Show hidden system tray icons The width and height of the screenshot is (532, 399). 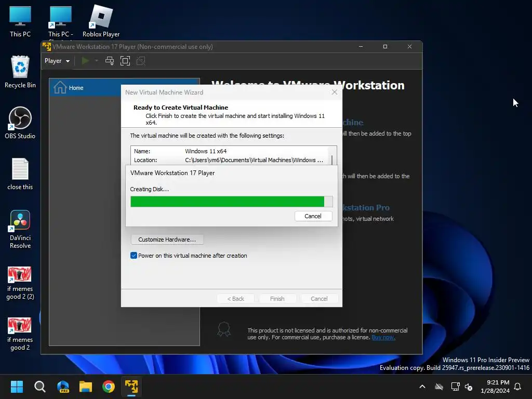[422, 387]
